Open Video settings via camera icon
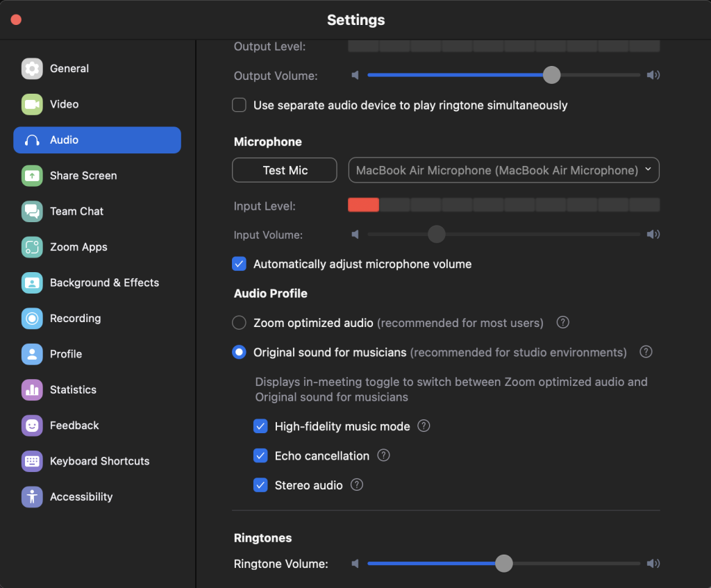 tap(32, 104)
